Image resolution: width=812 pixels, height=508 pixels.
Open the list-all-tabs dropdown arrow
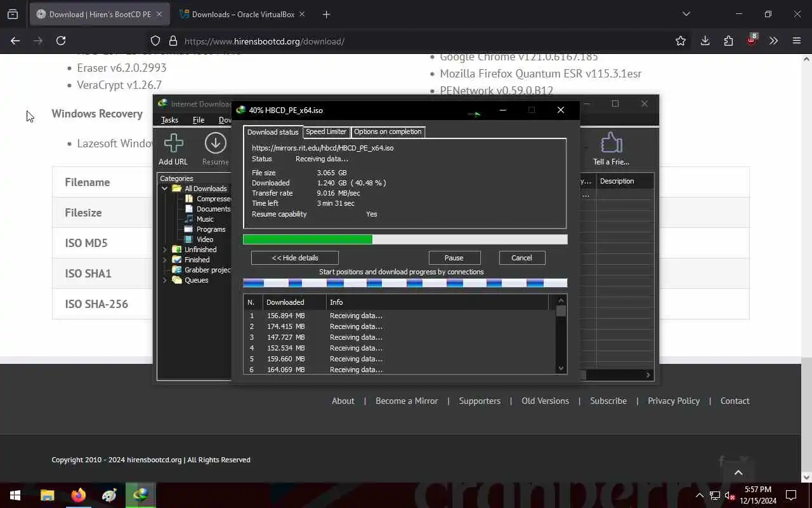coord(686,14)
